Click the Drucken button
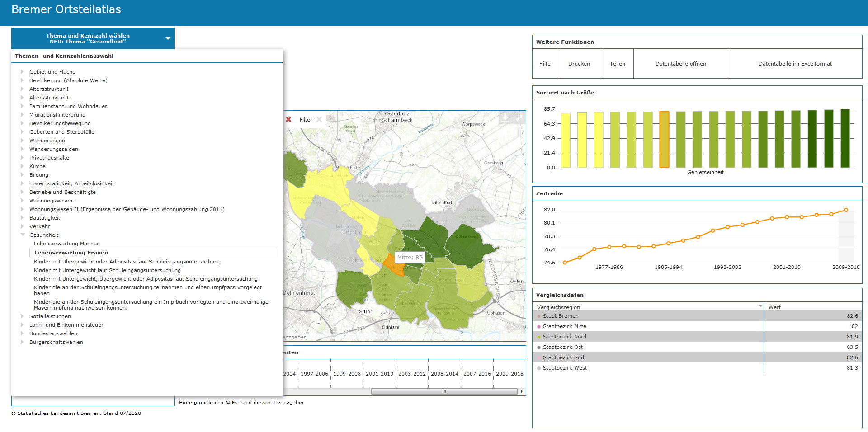The width and height of the screenshot is (868, 432). pyautogui.click(x=579, y=64)
